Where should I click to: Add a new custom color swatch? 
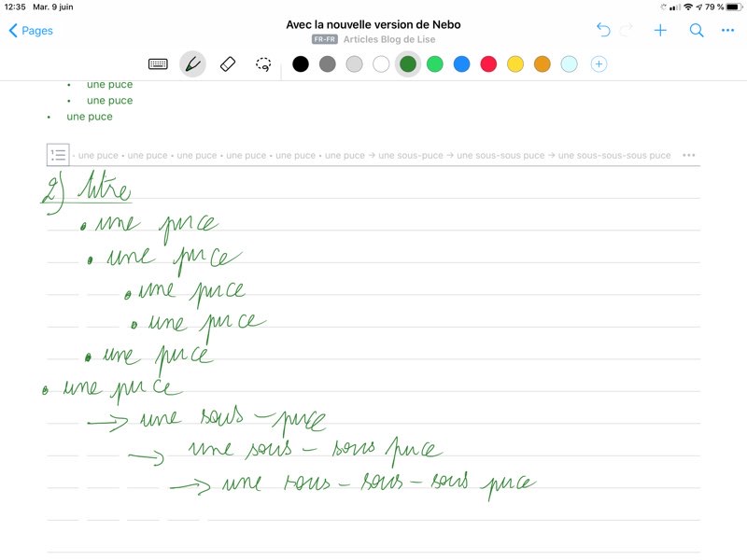[x=599, y=64]
